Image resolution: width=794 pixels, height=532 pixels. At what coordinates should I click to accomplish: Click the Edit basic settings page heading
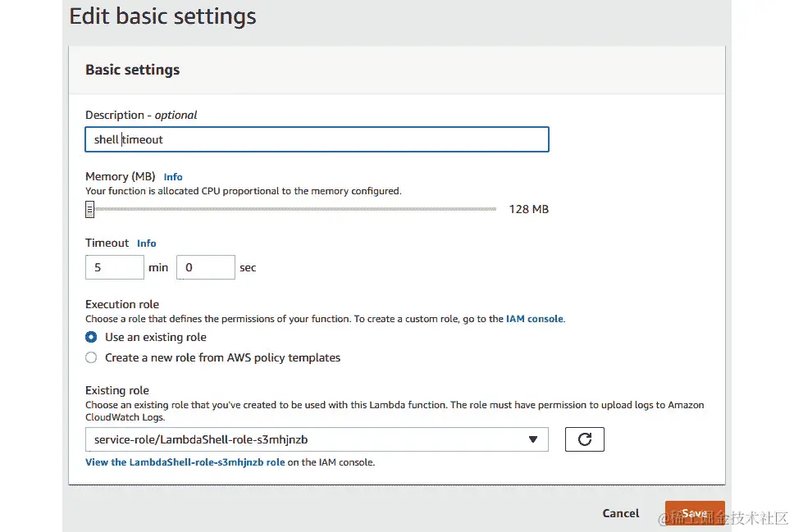162,16
